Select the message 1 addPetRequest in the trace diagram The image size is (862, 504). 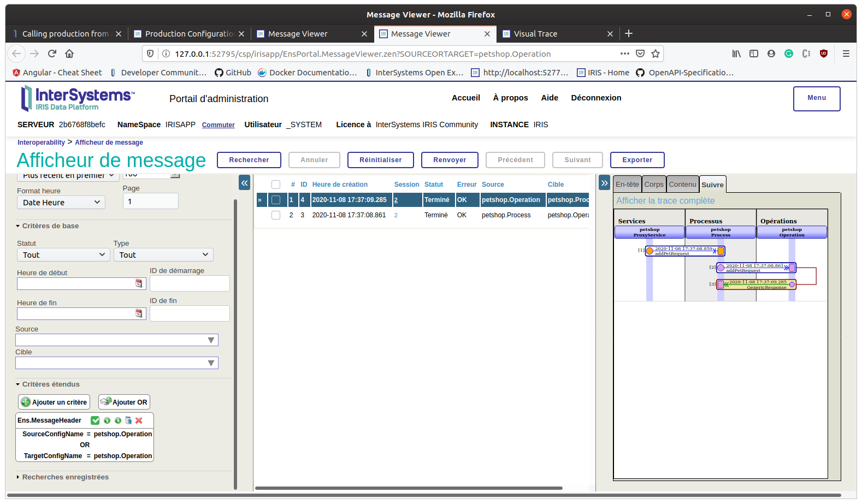[x=685, y=251]
